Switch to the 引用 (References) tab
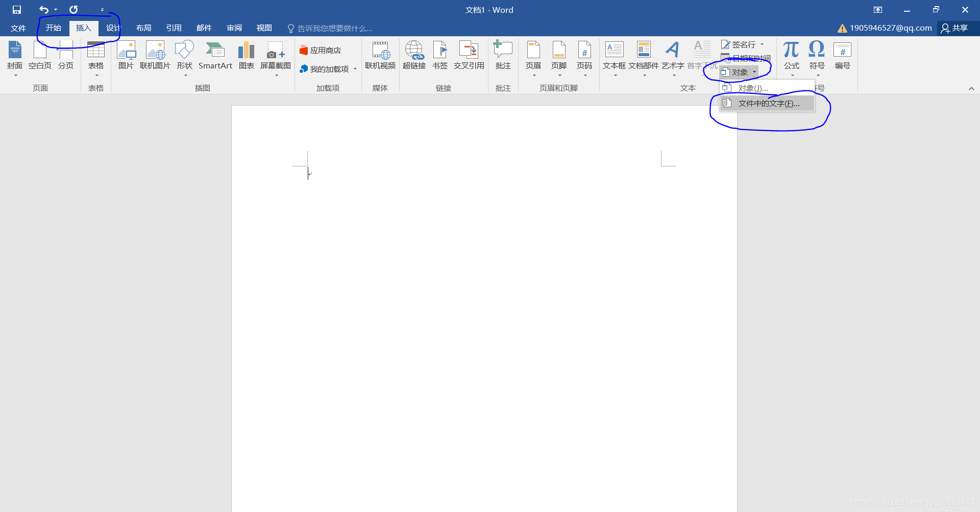This screenshot has height=512, width=980. click(174, 28)
